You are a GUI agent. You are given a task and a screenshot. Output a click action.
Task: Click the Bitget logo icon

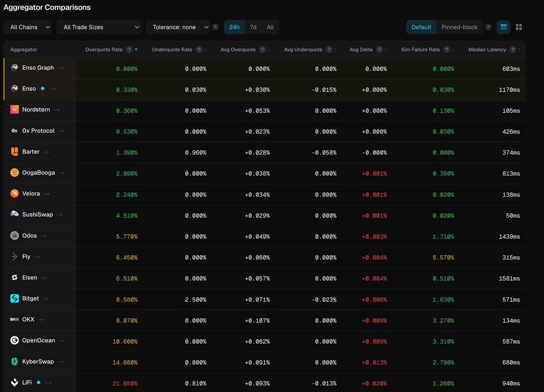15,299
